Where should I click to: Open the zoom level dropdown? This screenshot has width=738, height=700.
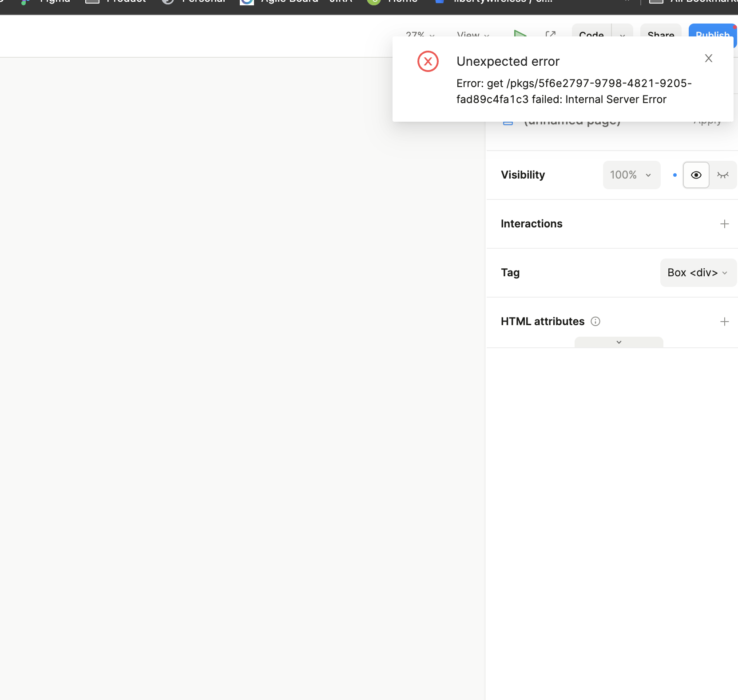[420, 34]
